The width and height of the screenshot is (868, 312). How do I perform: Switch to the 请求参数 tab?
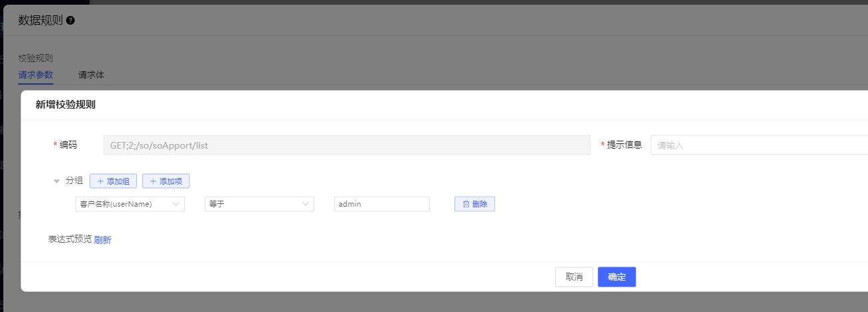coord(35,75)
